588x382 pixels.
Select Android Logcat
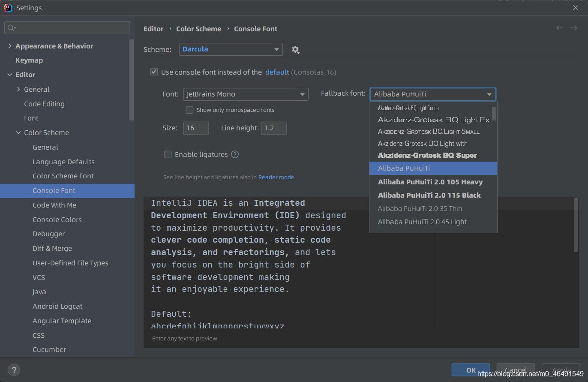pyautogui.click(x=57, y=306)
